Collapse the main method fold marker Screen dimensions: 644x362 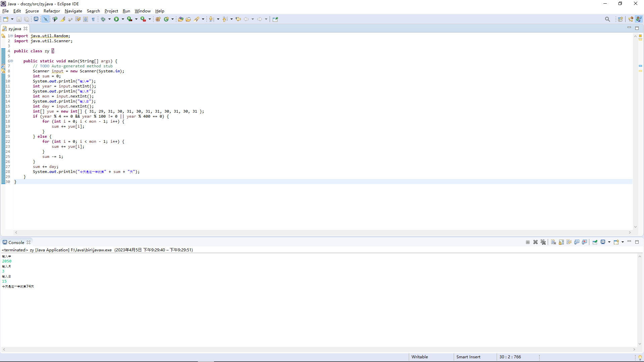11,61
